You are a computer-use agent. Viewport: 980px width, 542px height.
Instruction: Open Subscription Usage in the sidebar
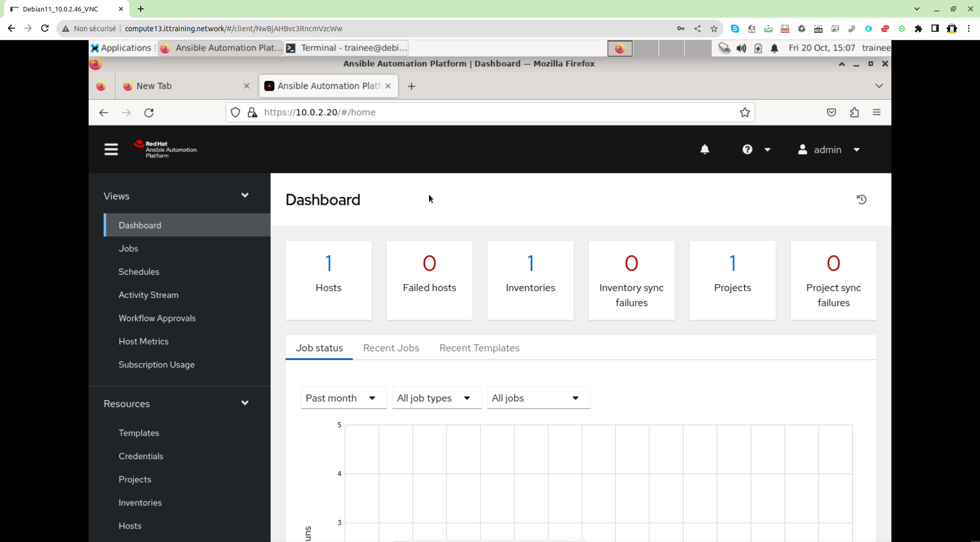[x=156, y=364]
